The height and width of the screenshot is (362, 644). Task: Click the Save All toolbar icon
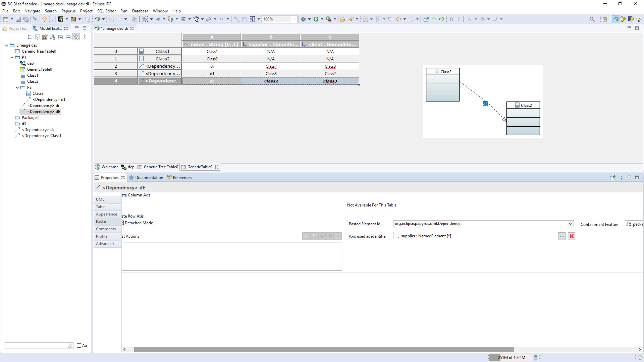[x=26, y=19]
